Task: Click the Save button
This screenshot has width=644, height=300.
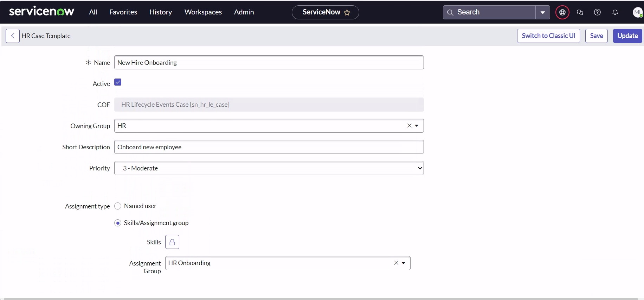Action: [597, 36]
